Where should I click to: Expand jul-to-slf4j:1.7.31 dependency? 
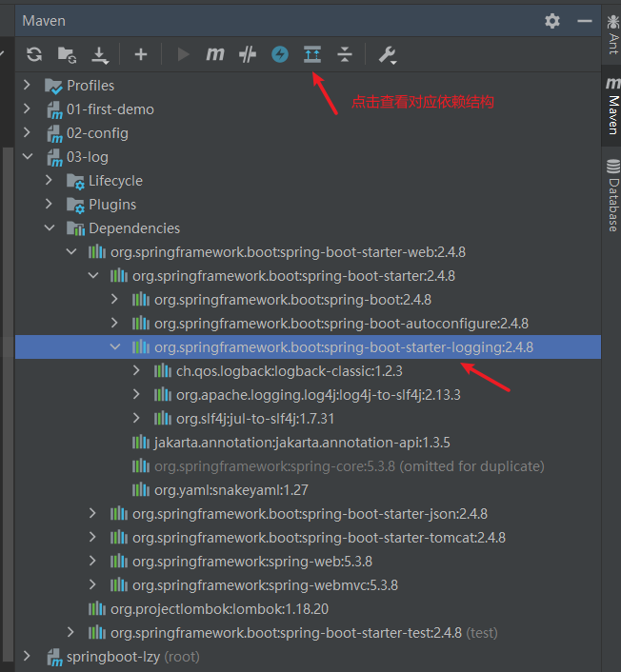pyautogui.click(x=136, y=418)
